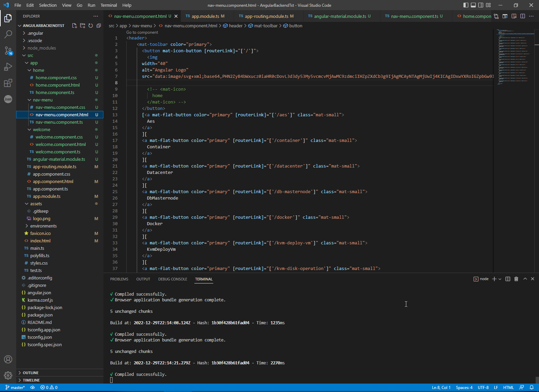
Task: Expand the node_modules folder
Action: coord(42,48)
